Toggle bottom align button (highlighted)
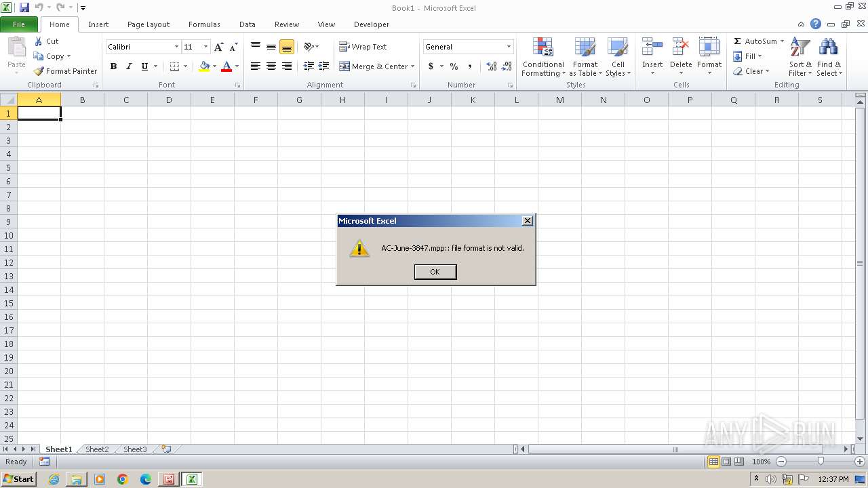 pyautogui.click(x=287, y=47)
